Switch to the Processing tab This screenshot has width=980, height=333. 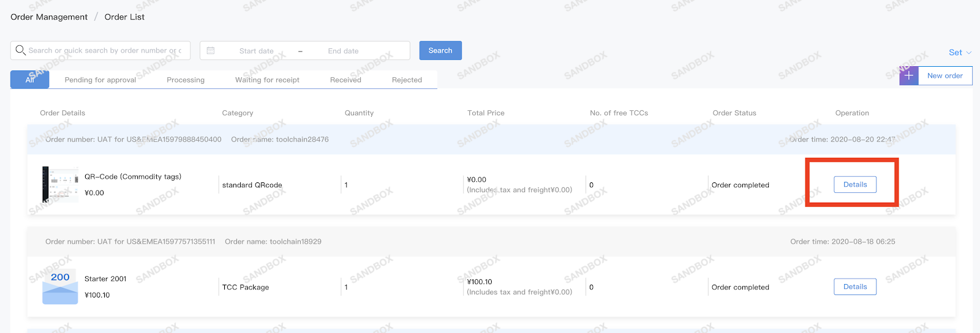[186, 80]
